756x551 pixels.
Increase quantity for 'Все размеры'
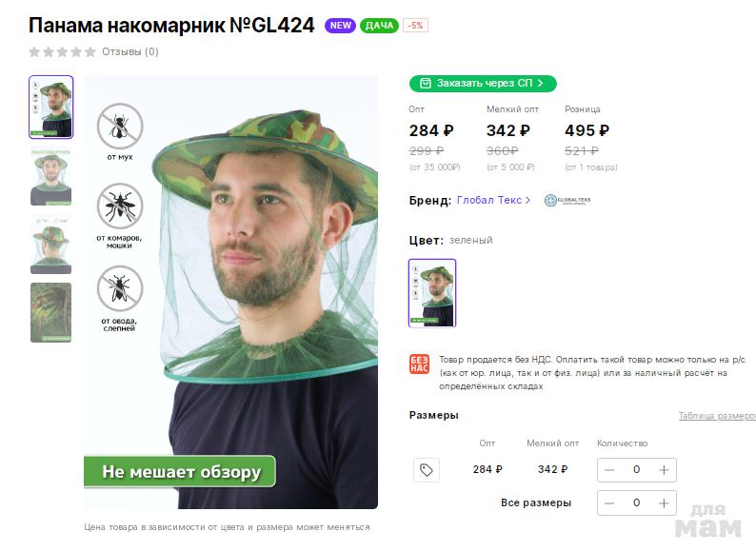coord(664,502)
